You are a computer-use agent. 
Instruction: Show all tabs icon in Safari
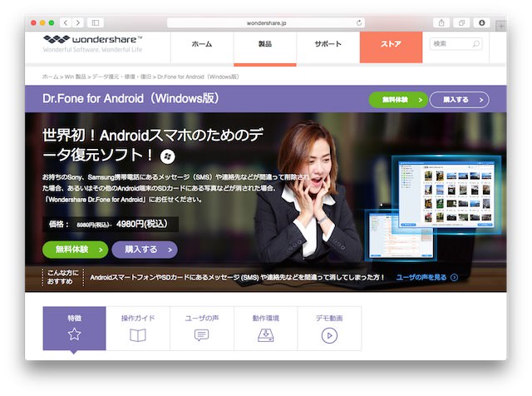461,22
